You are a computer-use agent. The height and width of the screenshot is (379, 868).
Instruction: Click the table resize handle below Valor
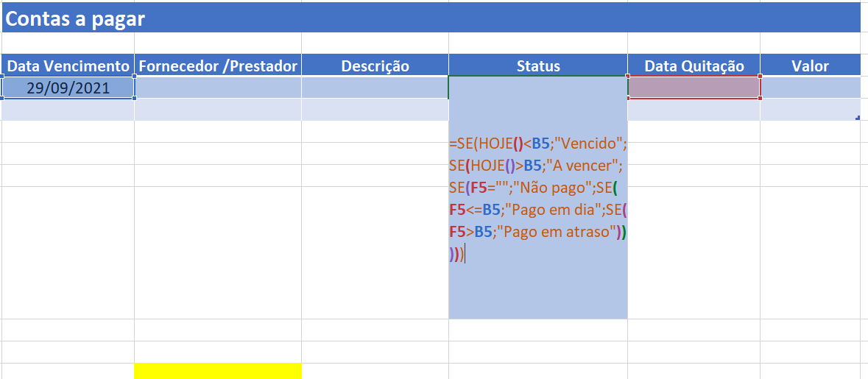(x=858, y=118)
